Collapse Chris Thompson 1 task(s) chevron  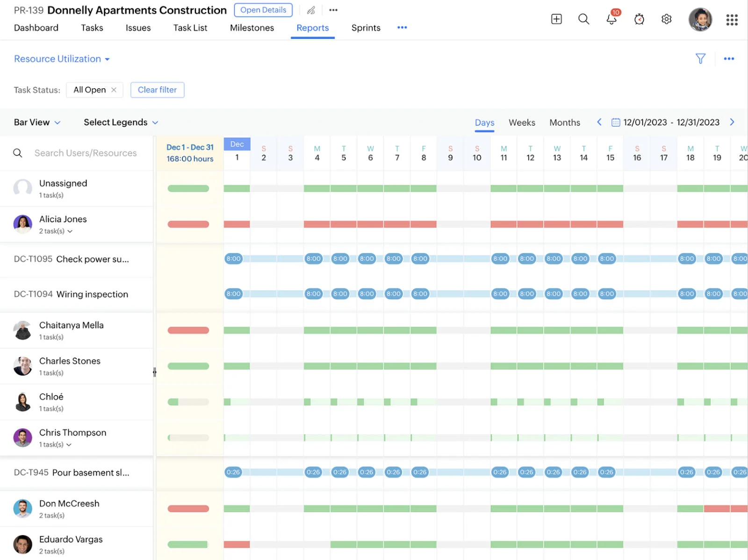pyautogui.click(x=69, y=445)
